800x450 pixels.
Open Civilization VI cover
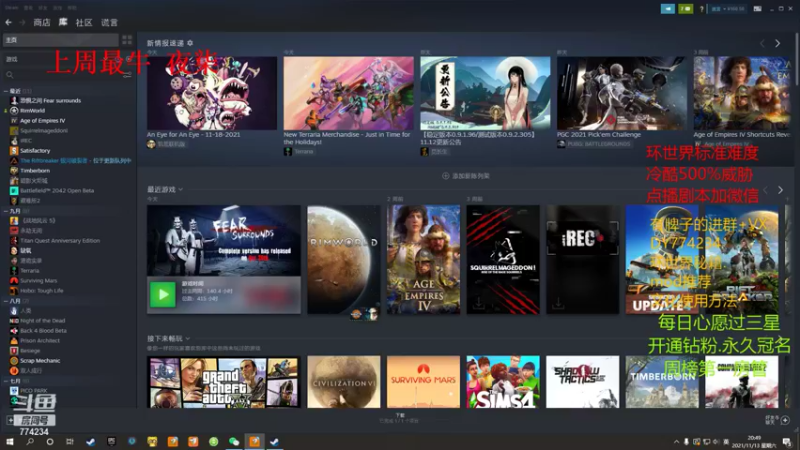tap(343, 382)
